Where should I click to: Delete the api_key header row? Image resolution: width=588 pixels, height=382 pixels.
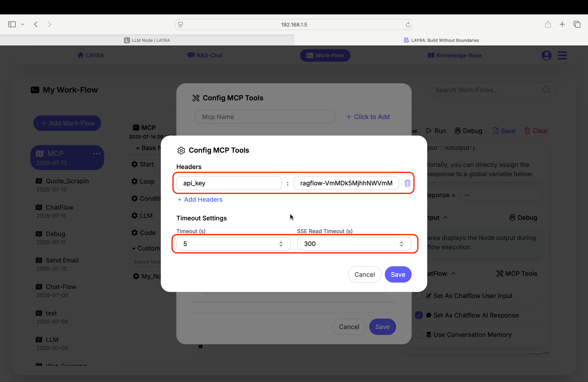[407, 183]
